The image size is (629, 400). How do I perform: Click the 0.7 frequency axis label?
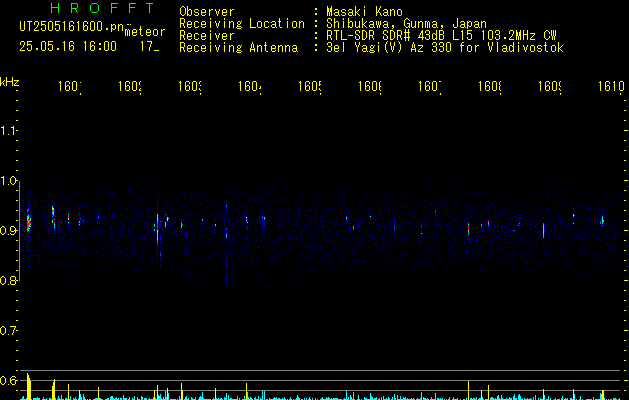click(9, 331)
